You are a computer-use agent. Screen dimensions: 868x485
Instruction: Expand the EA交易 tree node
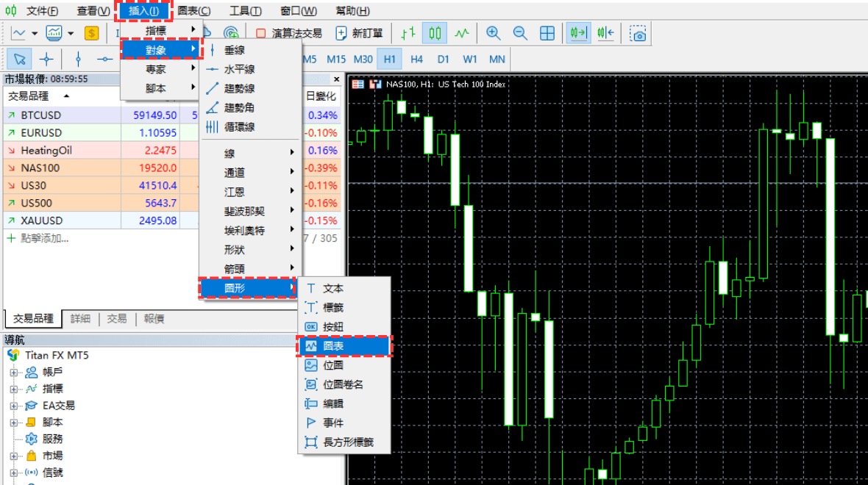(13, 406)
